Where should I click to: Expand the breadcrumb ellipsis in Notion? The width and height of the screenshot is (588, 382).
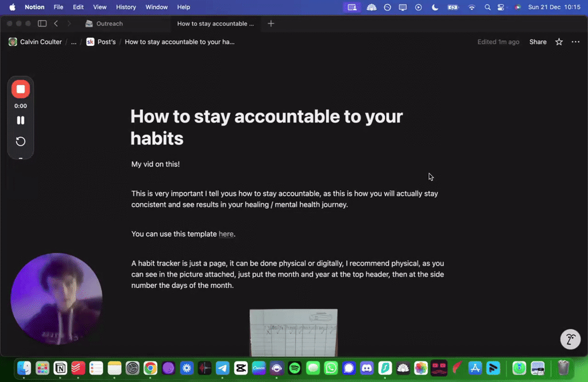point(73,41)
